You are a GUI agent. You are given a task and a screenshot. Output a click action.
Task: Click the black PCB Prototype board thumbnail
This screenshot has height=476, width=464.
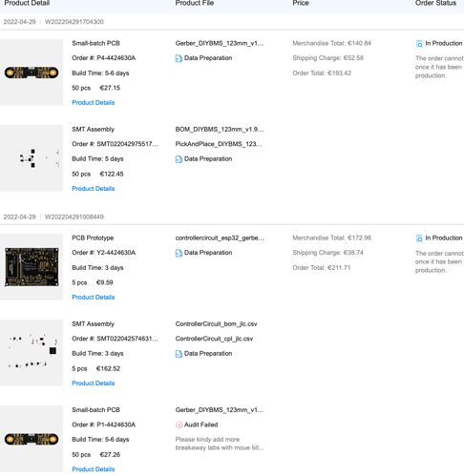(32, 267)
